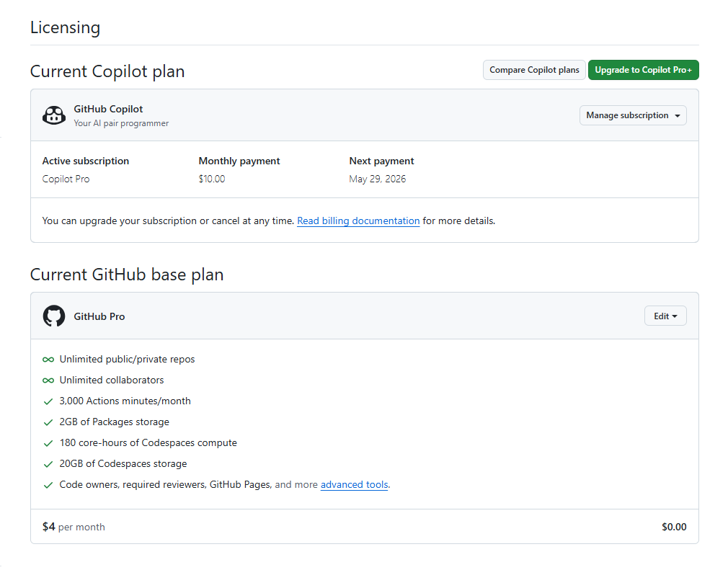Click the Monthly payment label
The image size is (728, 570).
(239, 161)
